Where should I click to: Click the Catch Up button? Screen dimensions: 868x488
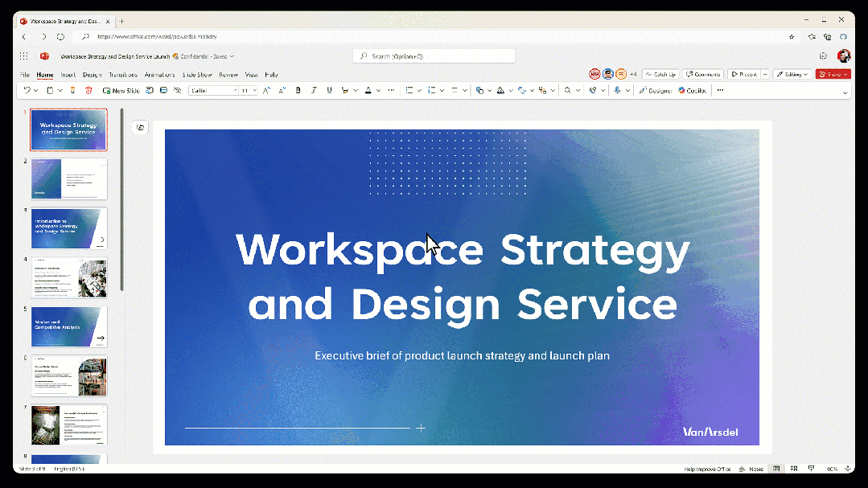[x=660, y=74]
